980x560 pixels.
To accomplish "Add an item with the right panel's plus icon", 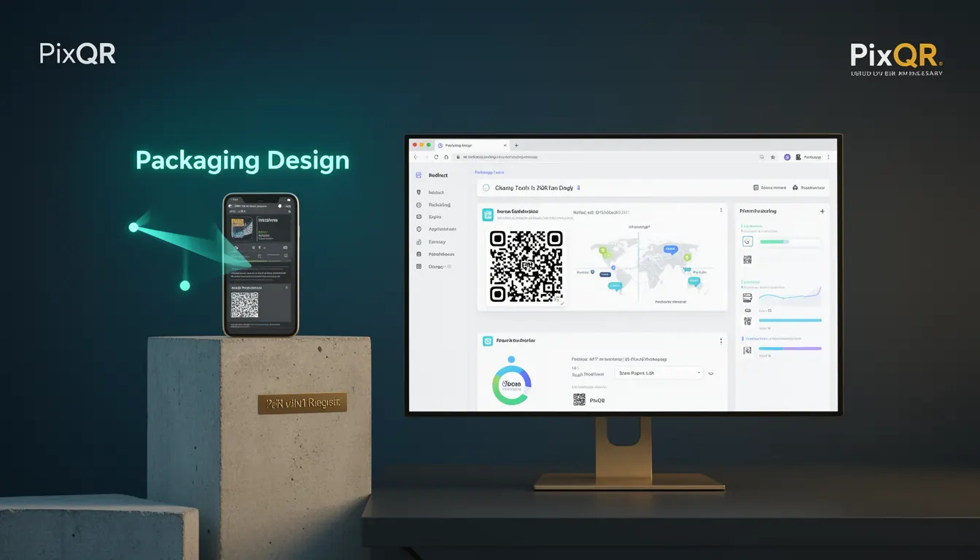I will tap(822, 211).
